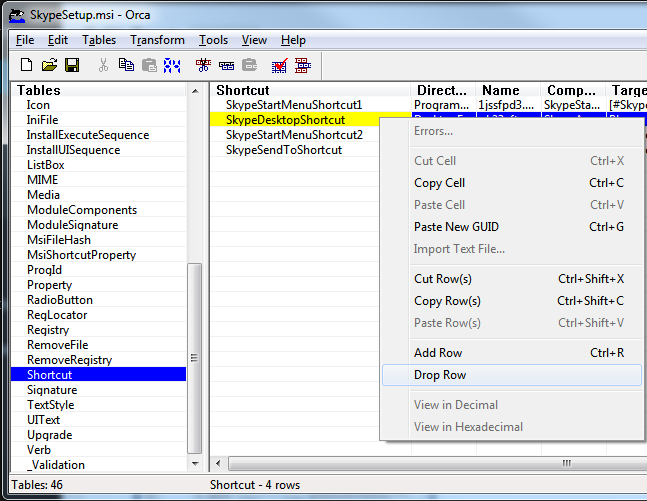The width and height of the screenshot is (647, 501).
Task: Select the Property table
Action: (x=99, y=285)
